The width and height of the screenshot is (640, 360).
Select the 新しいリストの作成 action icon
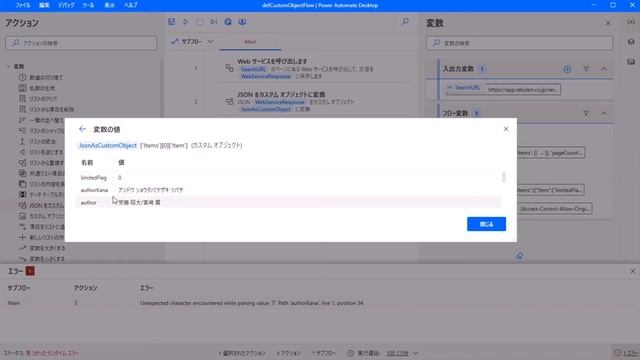[22, 237]
